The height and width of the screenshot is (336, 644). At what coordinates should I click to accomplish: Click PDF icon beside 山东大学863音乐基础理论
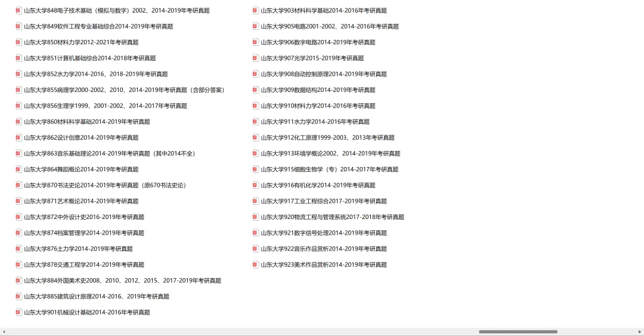18,153
